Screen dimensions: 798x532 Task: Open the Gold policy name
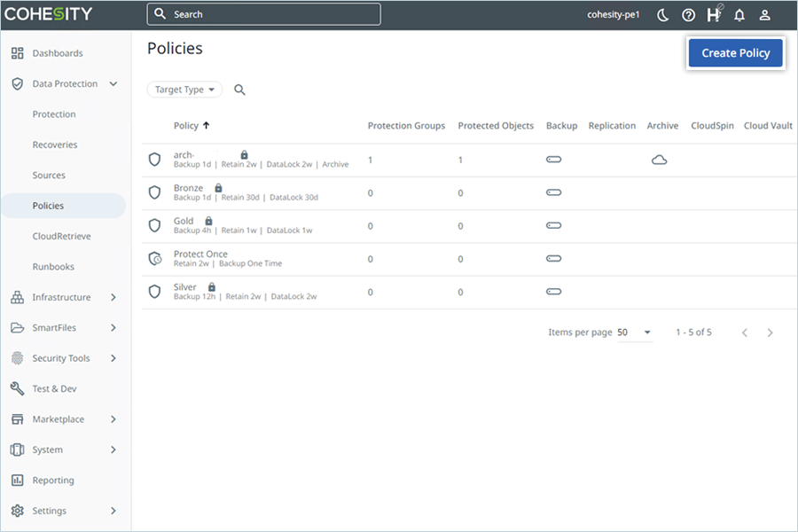coord(184,221)
